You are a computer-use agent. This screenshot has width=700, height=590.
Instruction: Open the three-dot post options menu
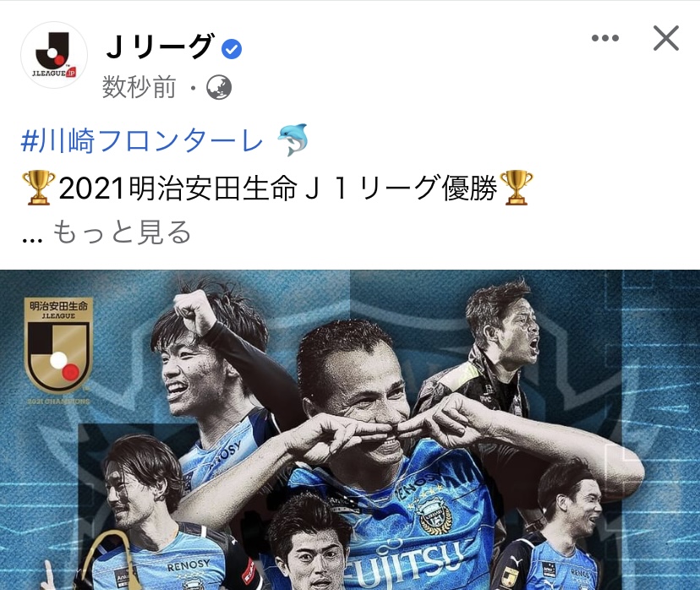point(605,38)
